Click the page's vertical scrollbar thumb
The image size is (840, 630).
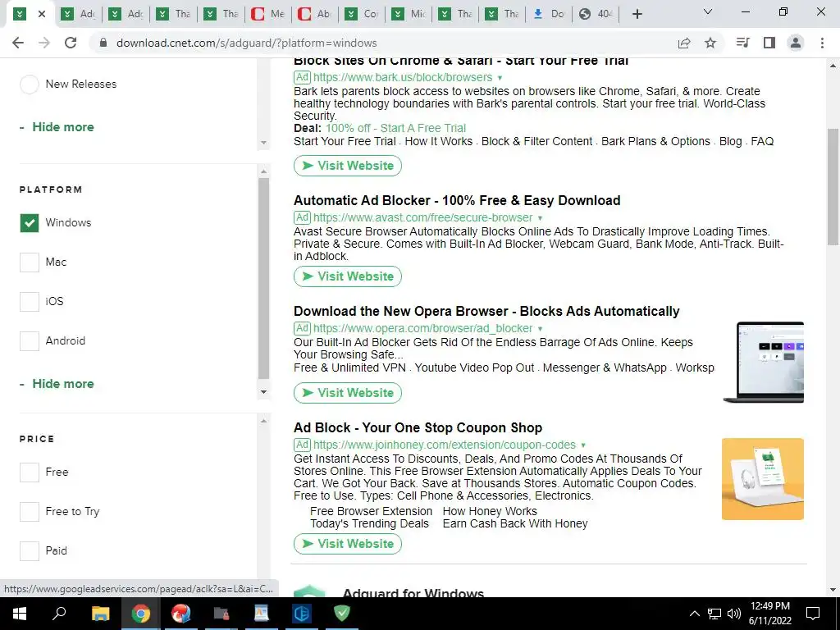(833, 186)
